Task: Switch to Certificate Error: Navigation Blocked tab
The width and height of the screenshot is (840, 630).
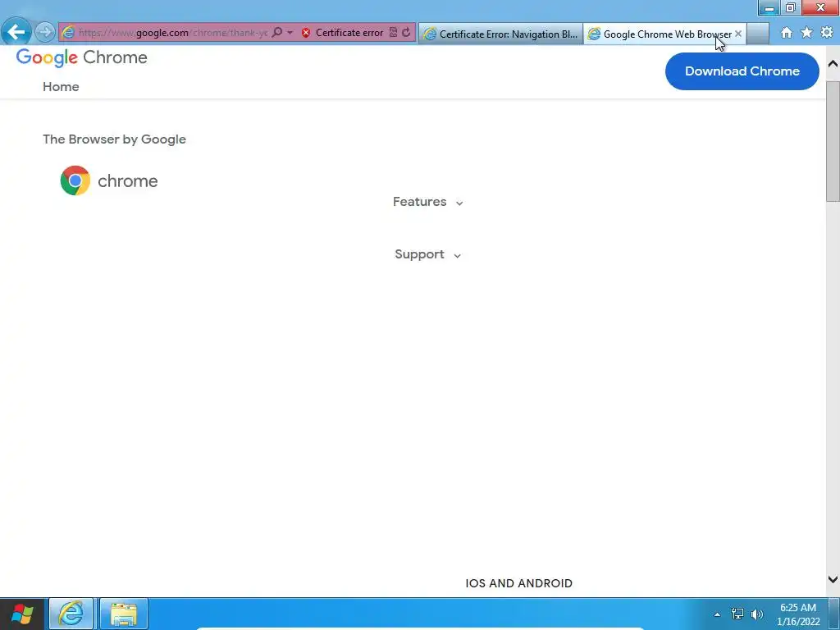Action: point(500,34)
